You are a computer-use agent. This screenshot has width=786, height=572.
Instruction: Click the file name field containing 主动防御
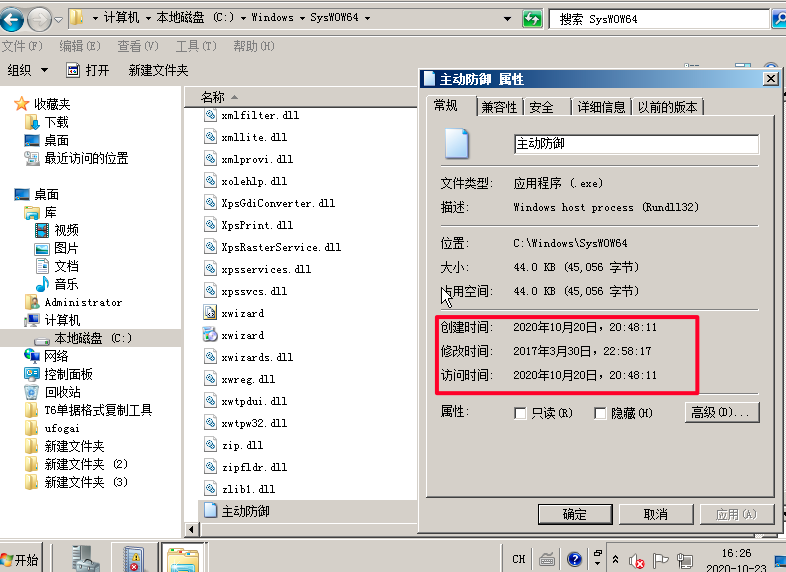coord(637,144)
